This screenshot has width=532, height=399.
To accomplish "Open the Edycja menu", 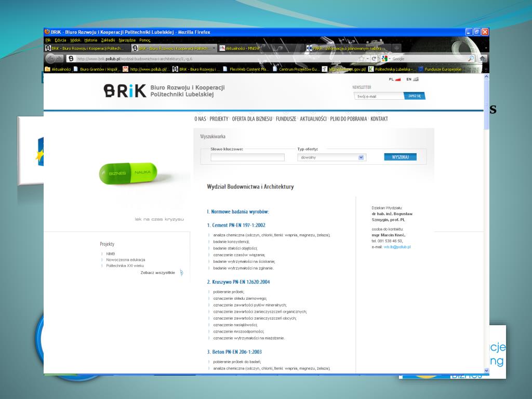I will click(60, 40).
